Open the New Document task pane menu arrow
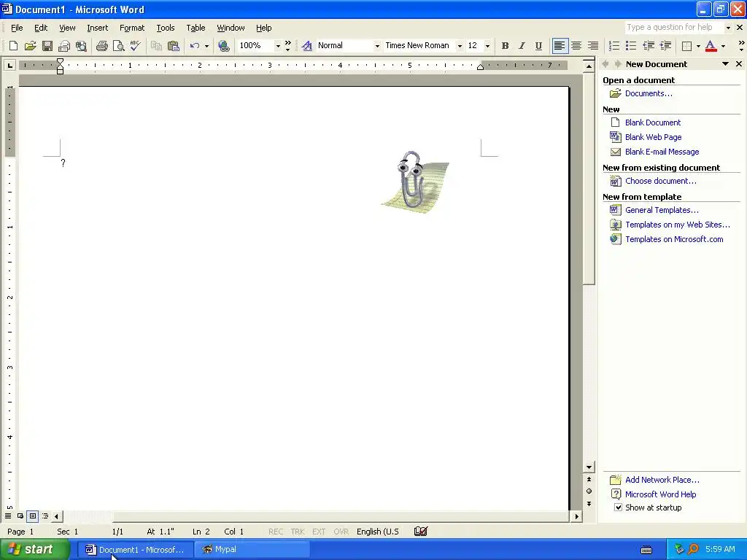 click(x=726, y=64)
